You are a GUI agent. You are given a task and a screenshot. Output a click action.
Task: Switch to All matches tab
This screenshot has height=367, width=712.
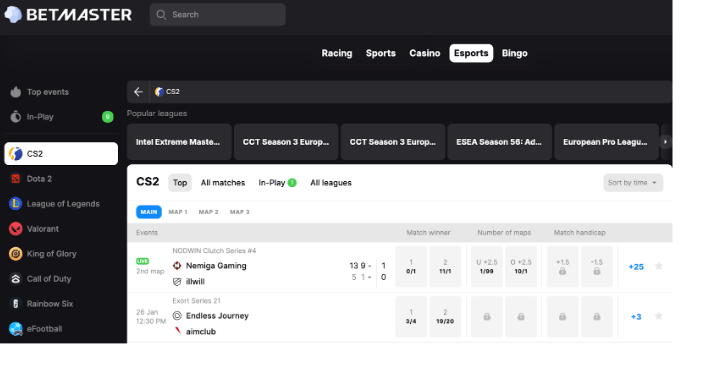[x=223, y=183]
